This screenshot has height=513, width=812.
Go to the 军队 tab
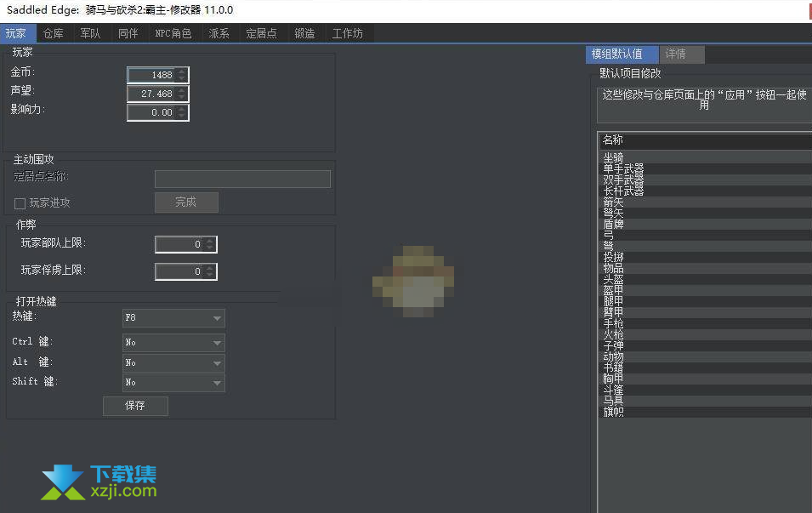point(90,34)
